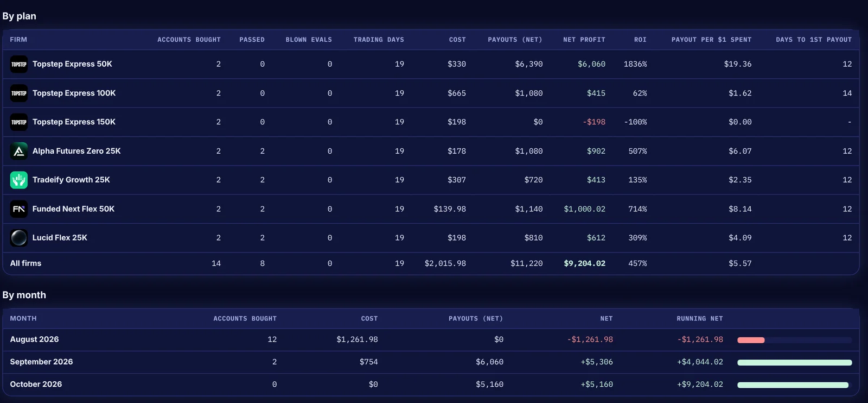
Task: Select the Topstep Express 150K plan name
Action: point(74,122)
